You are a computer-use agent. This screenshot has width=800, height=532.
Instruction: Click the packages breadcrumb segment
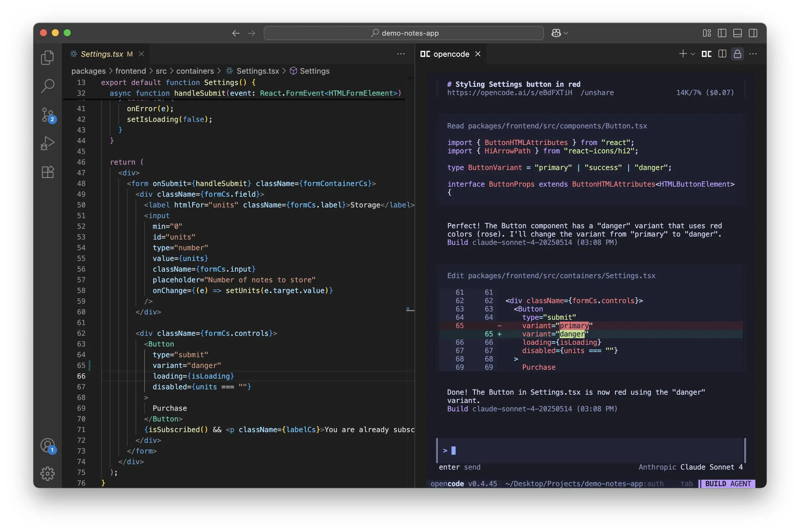point(88,71)
